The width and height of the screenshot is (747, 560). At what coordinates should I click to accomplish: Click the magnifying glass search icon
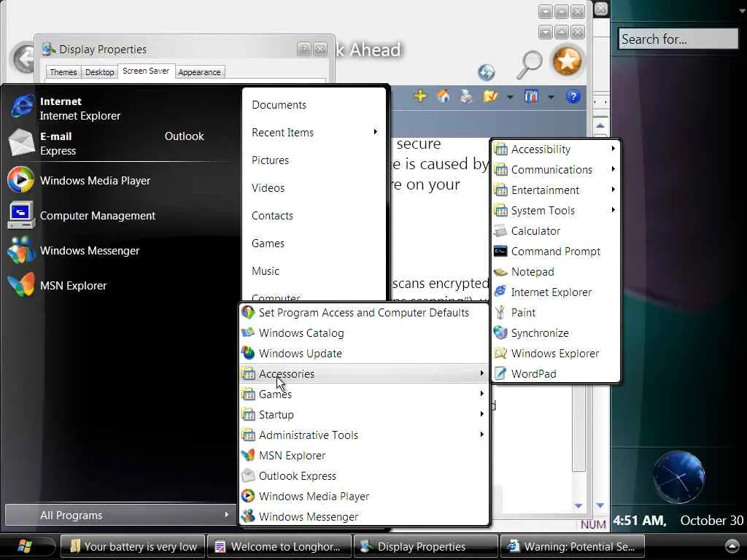(530, 64)
